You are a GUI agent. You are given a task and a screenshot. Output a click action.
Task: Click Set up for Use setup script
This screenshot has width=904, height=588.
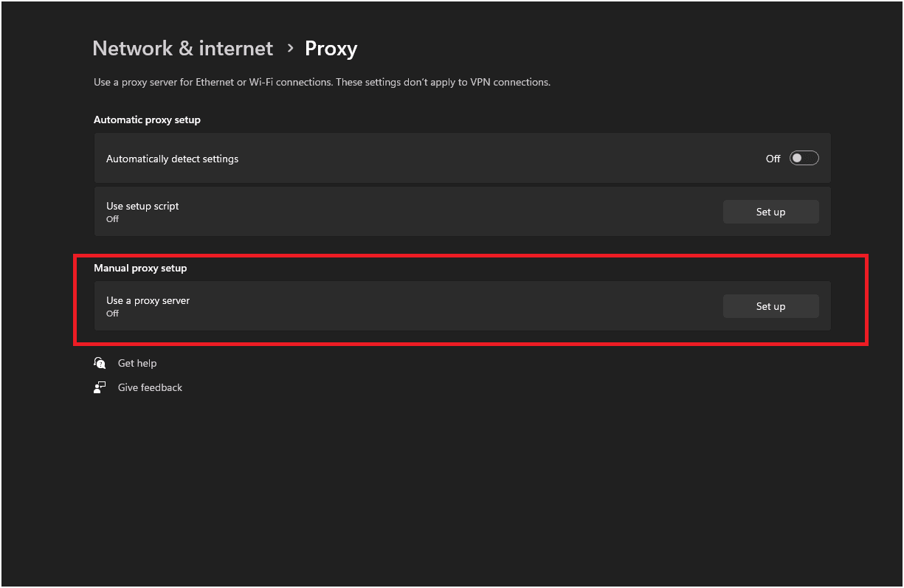coord(770,212)
